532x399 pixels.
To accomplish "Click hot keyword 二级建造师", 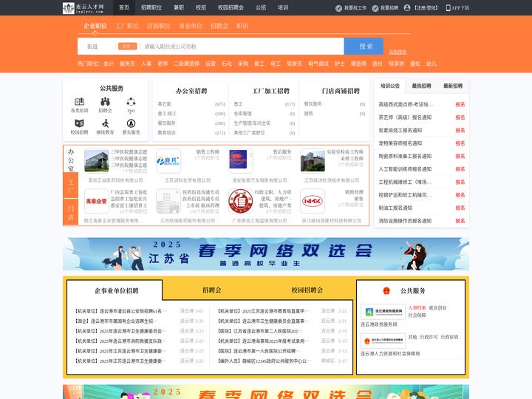I will coord(187,64).
